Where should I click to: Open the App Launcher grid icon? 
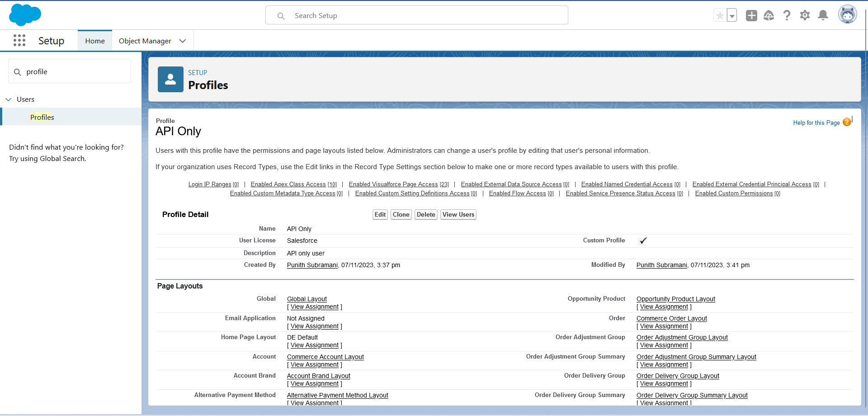click(19, 41)
